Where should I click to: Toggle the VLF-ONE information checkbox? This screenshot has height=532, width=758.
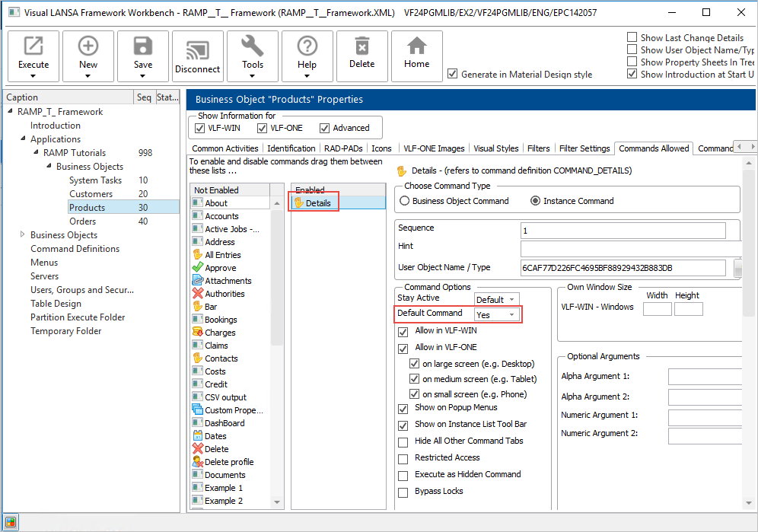tap(262, 128)
